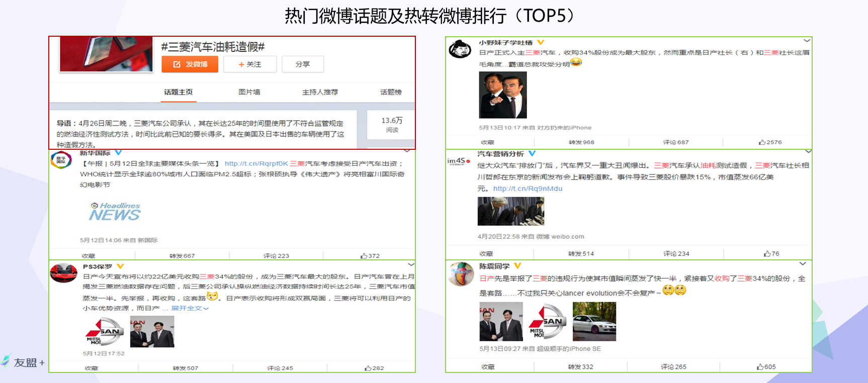The height and width of the screenshot is (383, 868).
Task: Open bowing press conference photo in 汽车营销分析 post
Action: [x=511, y=211]
